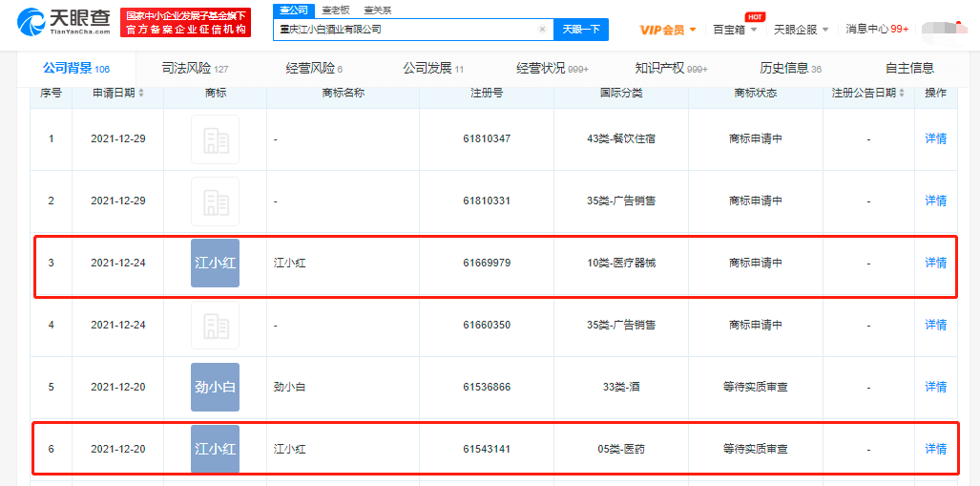
Task: Switch to 自主信息 tab
Action: (909, 68)
